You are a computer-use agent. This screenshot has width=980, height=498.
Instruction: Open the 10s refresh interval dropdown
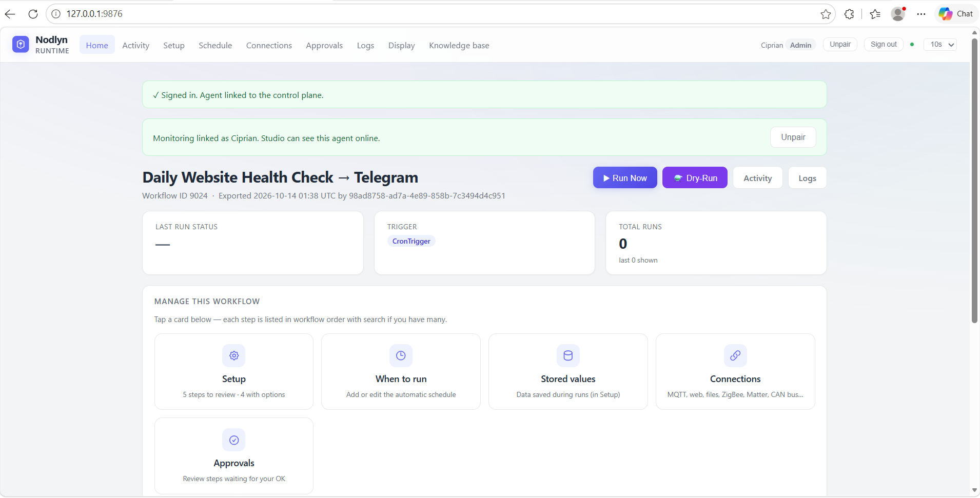click(x=940, y=45)
